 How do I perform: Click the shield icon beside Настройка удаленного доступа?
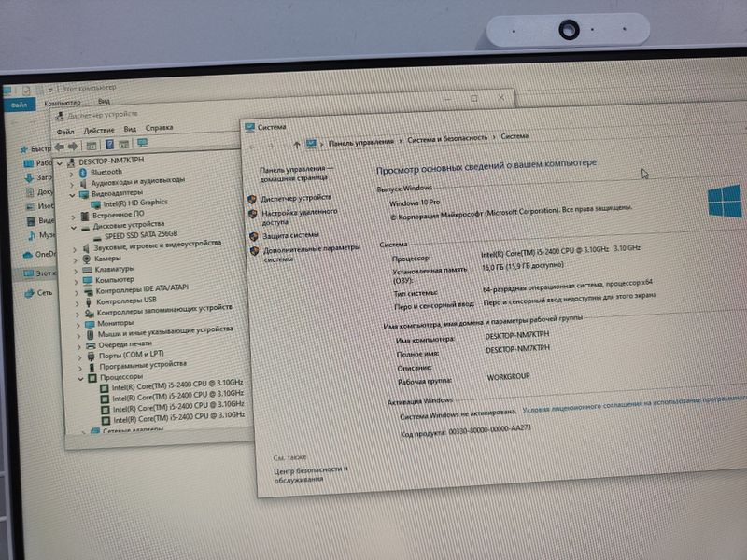(253, 214)
